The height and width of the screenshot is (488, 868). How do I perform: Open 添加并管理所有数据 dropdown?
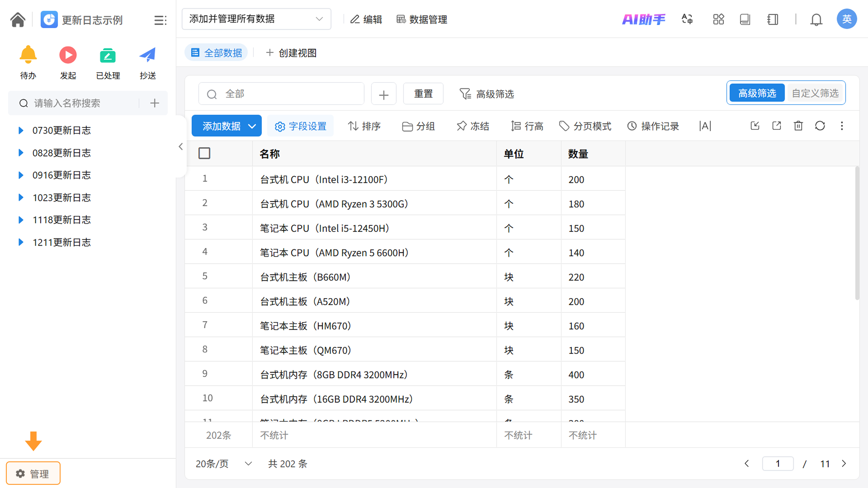(x=256, y=19)
